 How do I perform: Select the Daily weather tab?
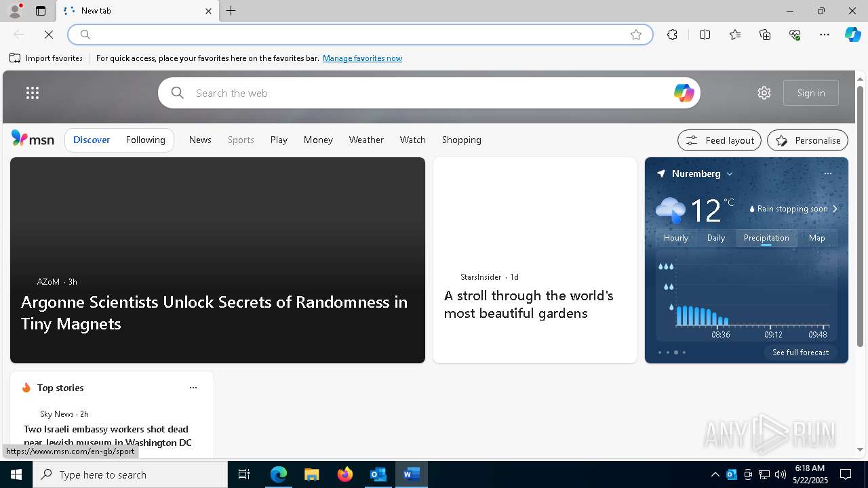pos(716,238)
